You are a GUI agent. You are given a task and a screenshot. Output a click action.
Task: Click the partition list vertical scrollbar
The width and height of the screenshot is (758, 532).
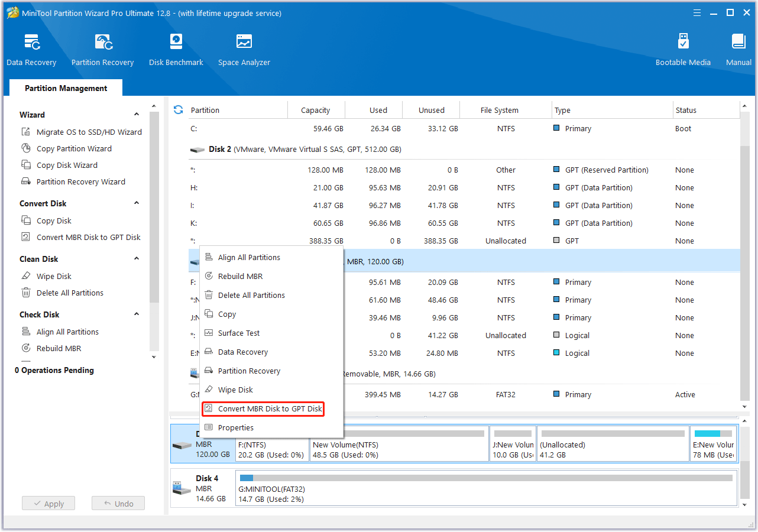744,272
